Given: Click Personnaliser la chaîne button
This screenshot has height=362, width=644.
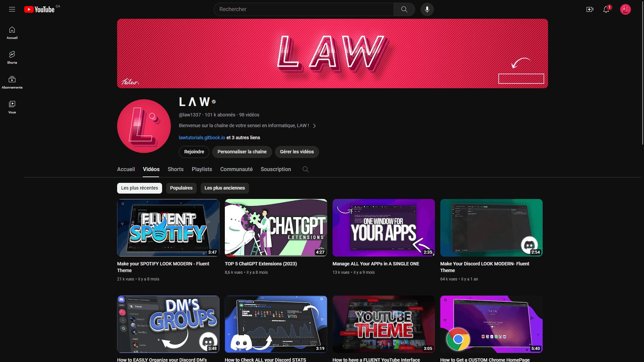Looking at the screenshot, I should 242,152.
